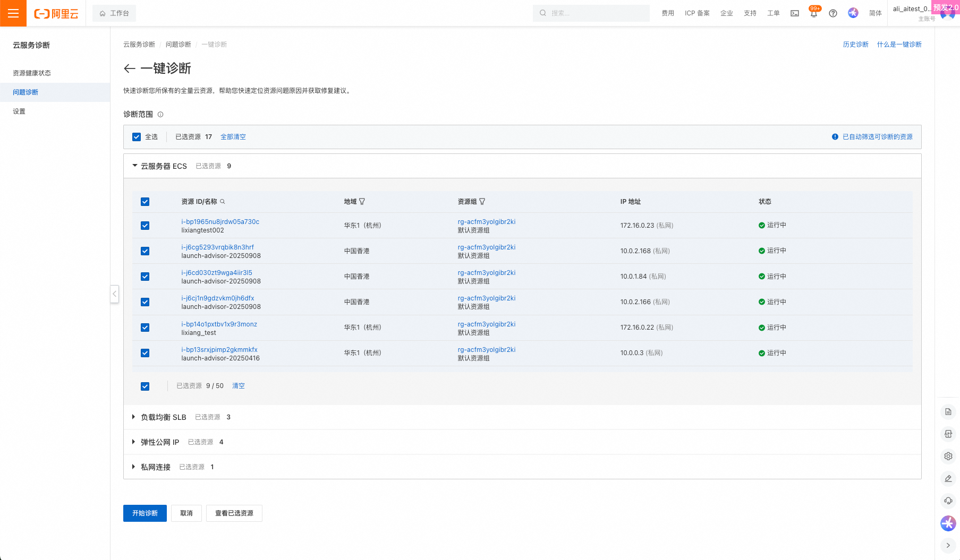Open the 工单 top menu
The height and width of the screenshot is (560, 960).
click(774, 13)
